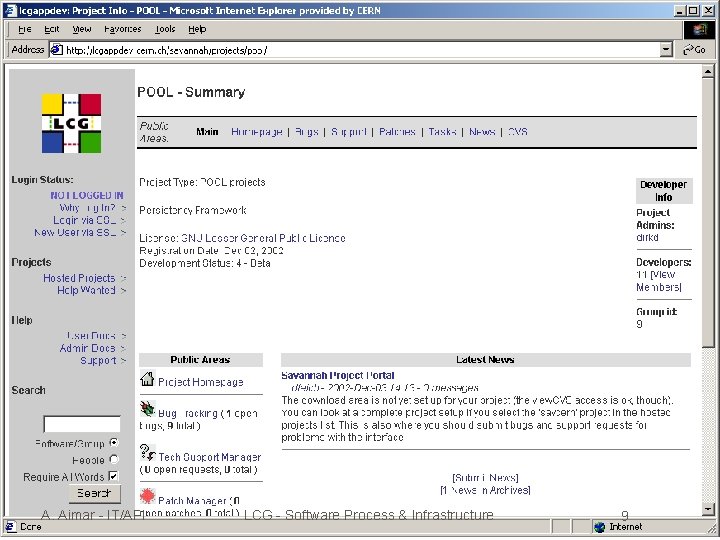Viewport: 720px width, 540px height.
Task: Click the IE title bar window icon
Action: [11, 10]
